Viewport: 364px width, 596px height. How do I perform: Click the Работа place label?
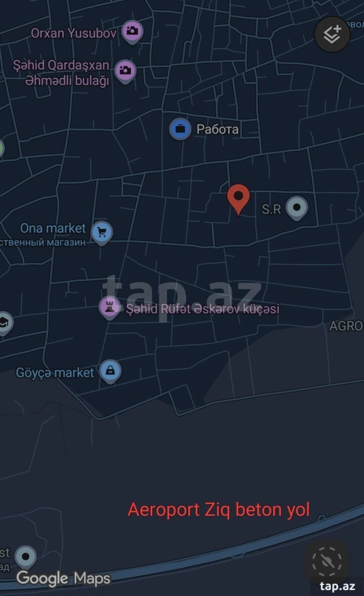coord(217,129)
